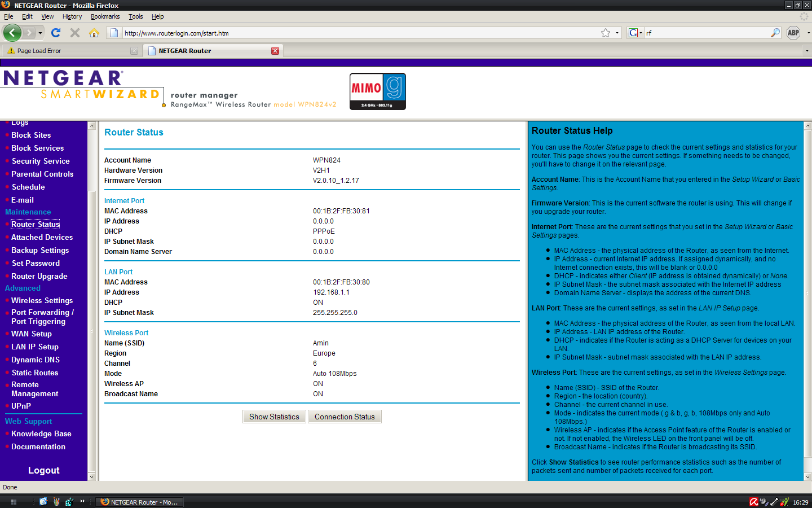Click the Show Statistics button
Viewport: 812px width, 508px height.
(x=274, y=417)
